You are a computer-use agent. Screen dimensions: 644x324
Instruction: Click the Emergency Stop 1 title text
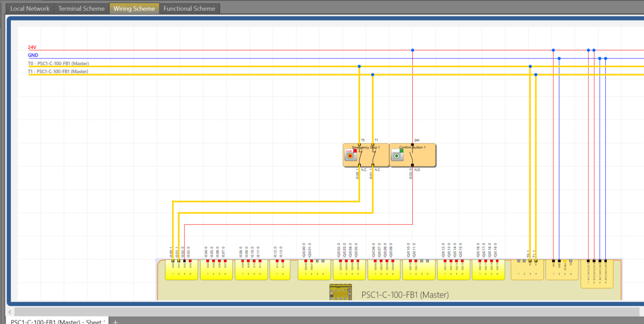[366, 147]
